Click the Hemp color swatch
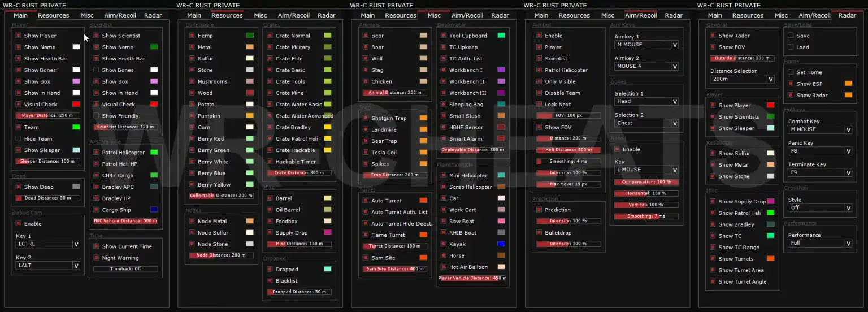The height and width of the screenshot is (312, 868). point(250,36)
